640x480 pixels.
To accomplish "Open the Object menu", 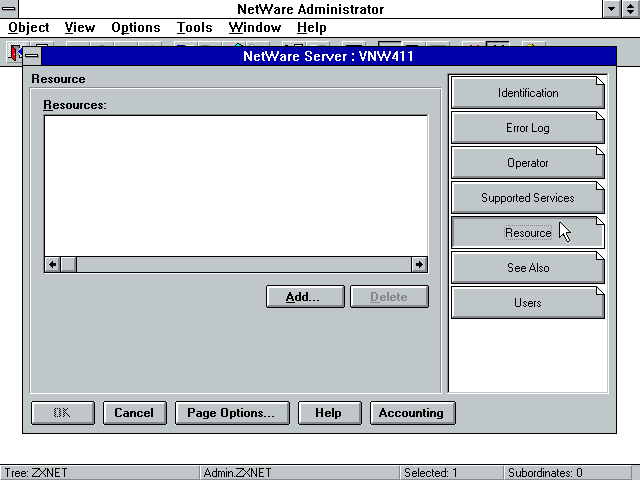I will coord(29,28).
